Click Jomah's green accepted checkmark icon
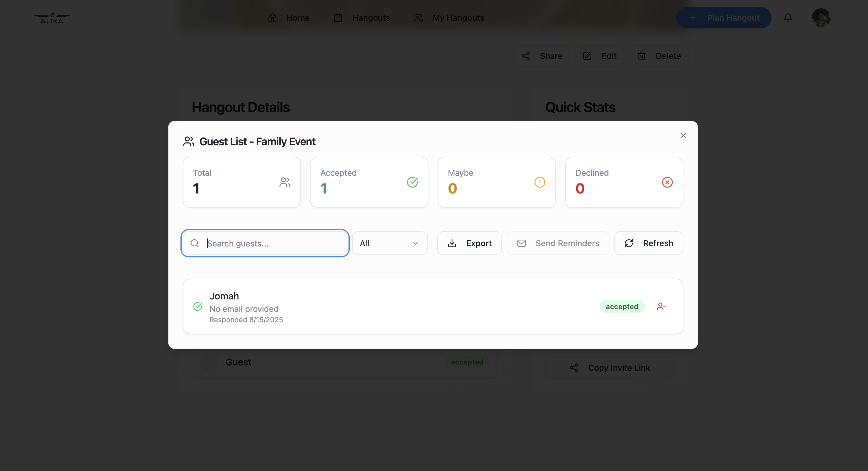868x471 pixels. pos(198,307)
